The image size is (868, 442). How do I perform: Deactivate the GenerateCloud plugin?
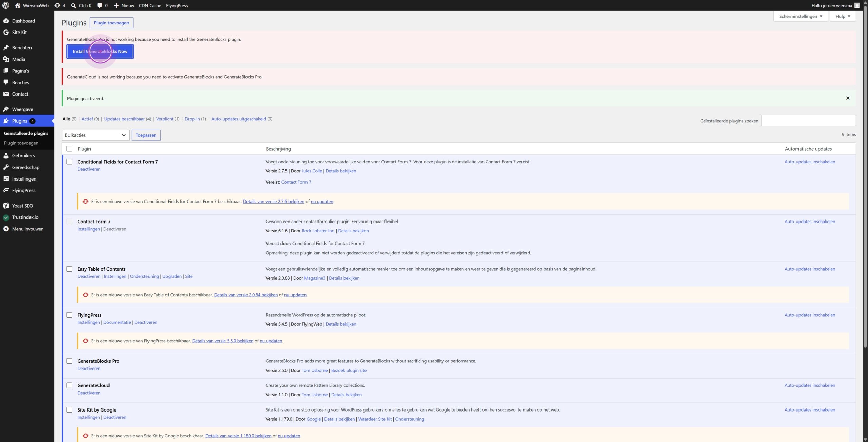[89, 393]
